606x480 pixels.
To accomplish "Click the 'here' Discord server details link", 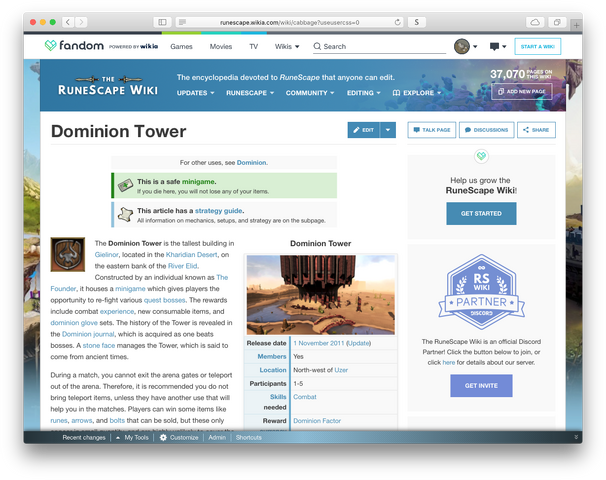I will (x=448, y=363).
